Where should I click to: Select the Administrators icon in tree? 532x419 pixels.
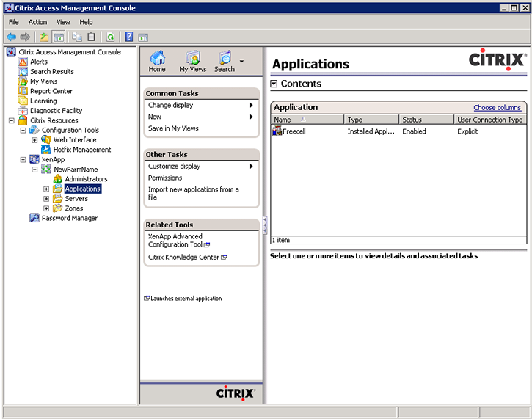(58, 179)
